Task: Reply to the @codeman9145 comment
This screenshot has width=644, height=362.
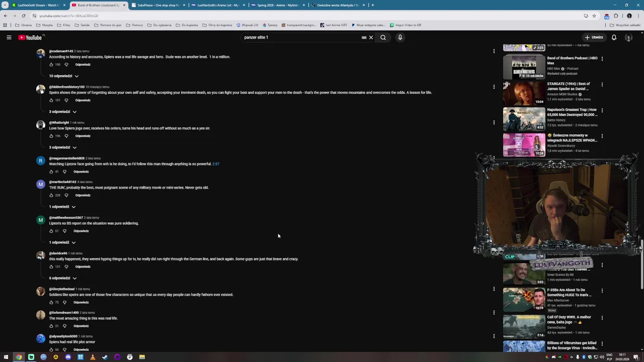Action: (83, 64)
